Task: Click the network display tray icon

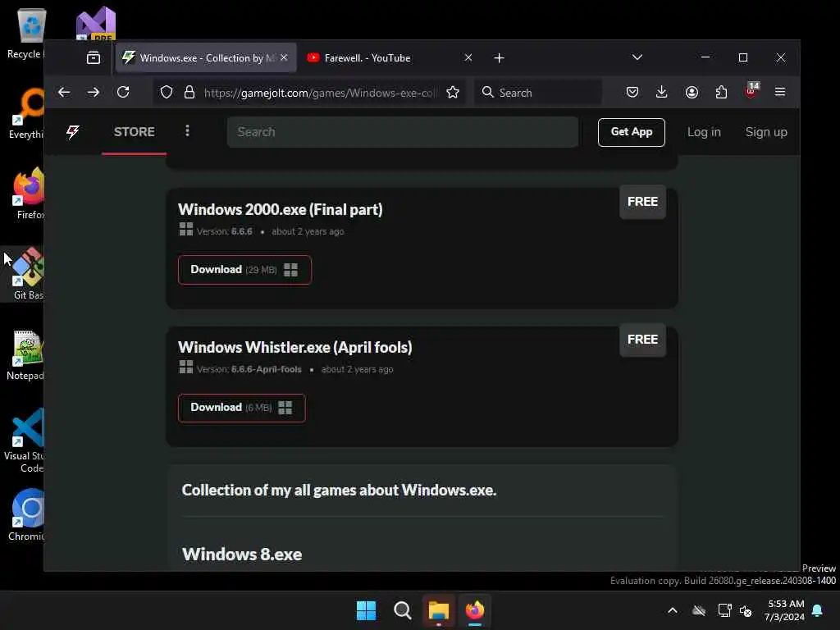Action: (724, 610)
